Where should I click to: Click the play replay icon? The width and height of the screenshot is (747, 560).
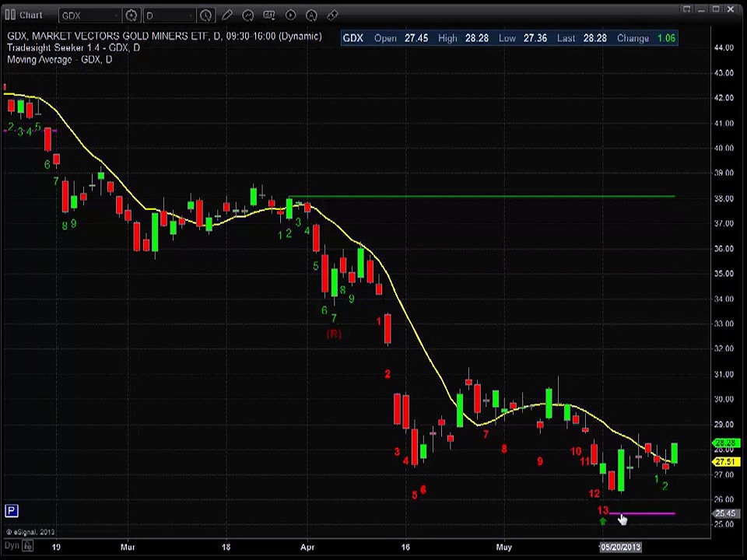(x=290, y=16)
